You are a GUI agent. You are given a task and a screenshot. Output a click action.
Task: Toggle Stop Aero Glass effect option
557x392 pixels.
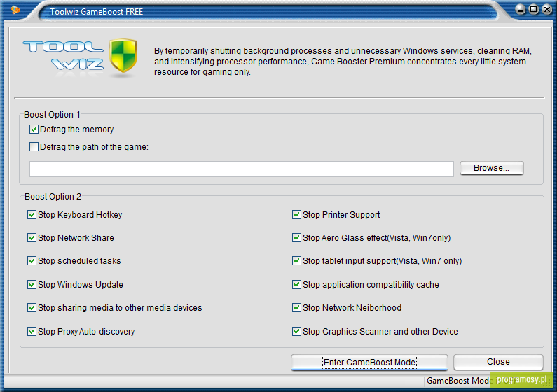296,238
